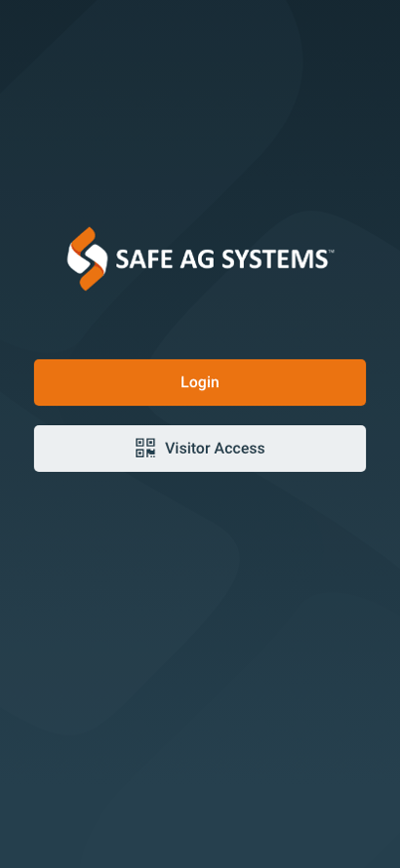The image size is (400, 868).
Task: Tap the word SAFE in the logo
Action: tap(138, 259)
